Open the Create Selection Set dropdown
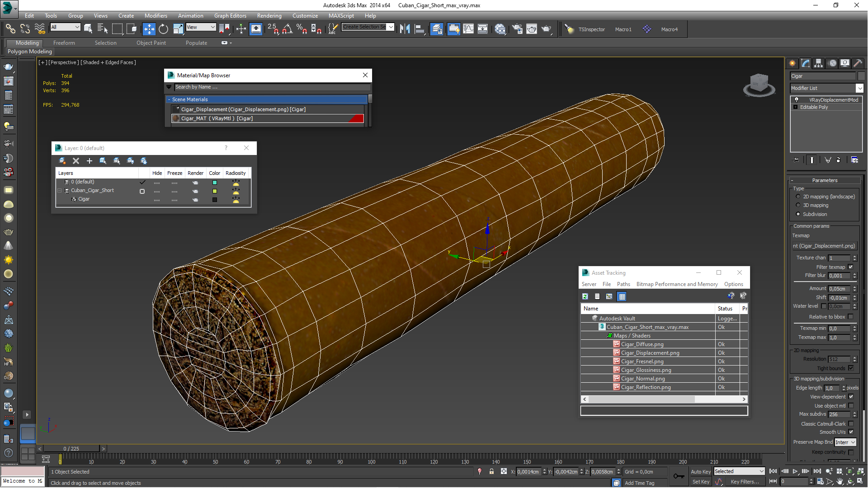 (x=368, y=27)
